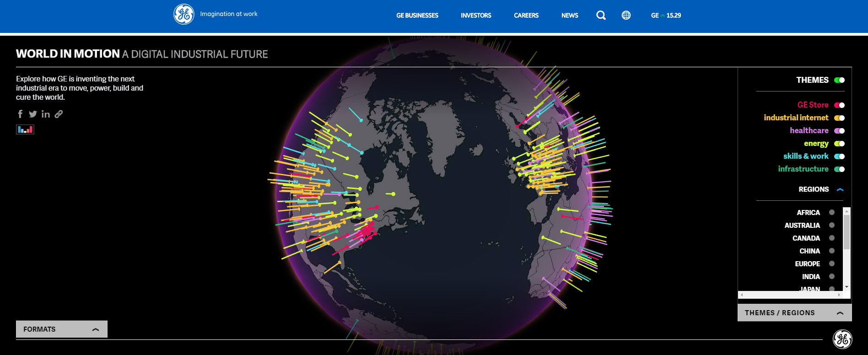Viewport: 868px width, 355px height.
Task: Select the CHINA region radio
Action: 832,251
